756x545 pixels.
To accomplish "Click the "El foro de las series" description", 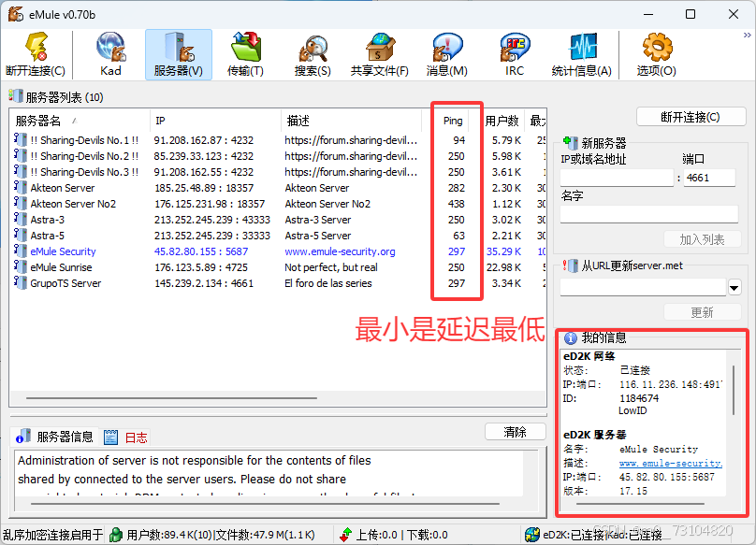I will [327, 283].
